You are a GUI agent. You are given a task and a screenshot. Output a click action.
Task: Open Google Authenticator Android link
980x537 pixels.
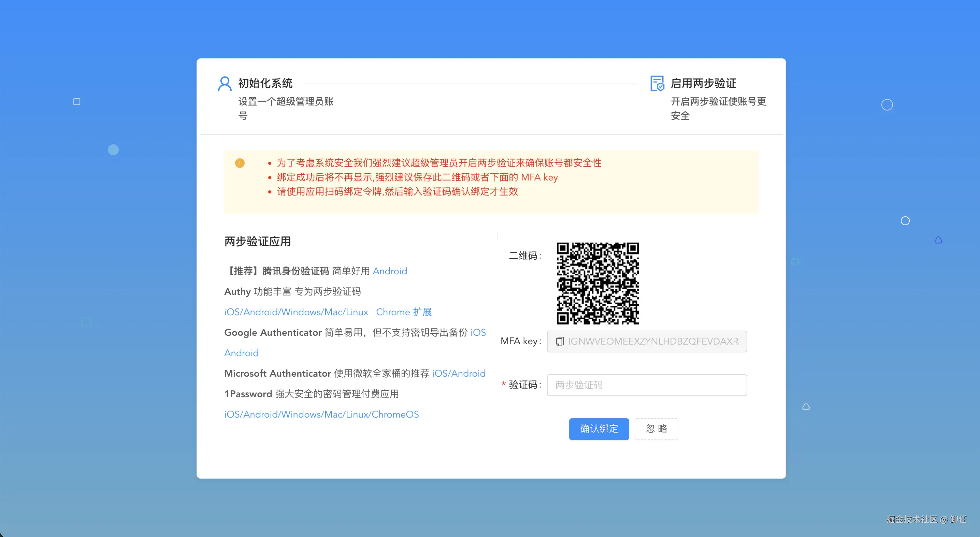tap(241, 353)
